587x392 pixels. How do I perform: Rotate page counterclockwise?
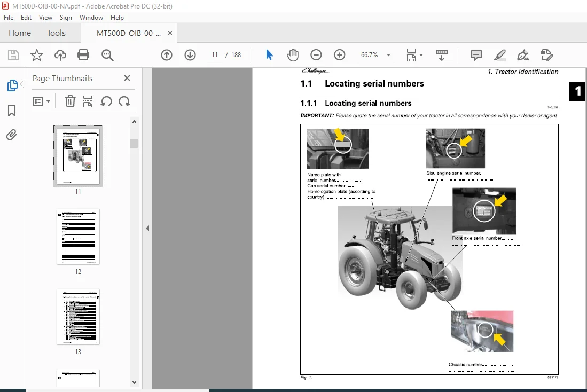click(x=106, y=101)
